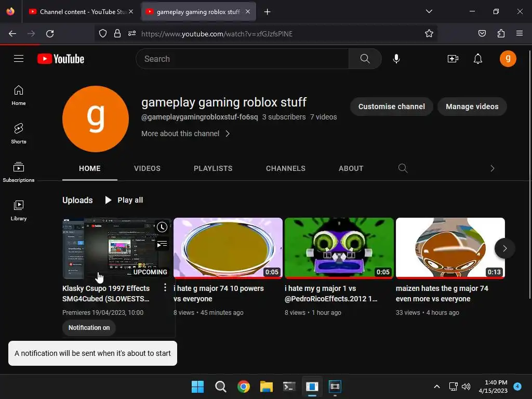Open 'i hate g major 74 10 powers' title
Image resolution: width=532 pixels, height=399 pixels.
click(219, 294)
